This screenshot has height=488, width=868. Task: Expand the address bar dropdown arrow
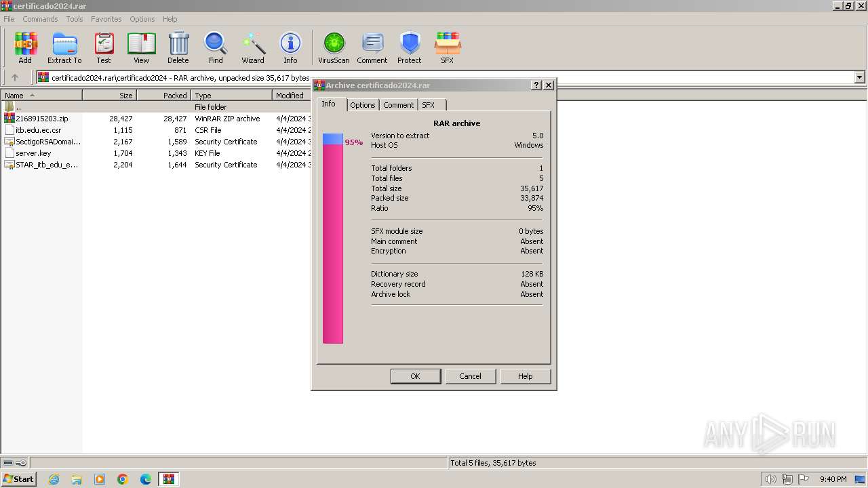click(x=860, y=77)
